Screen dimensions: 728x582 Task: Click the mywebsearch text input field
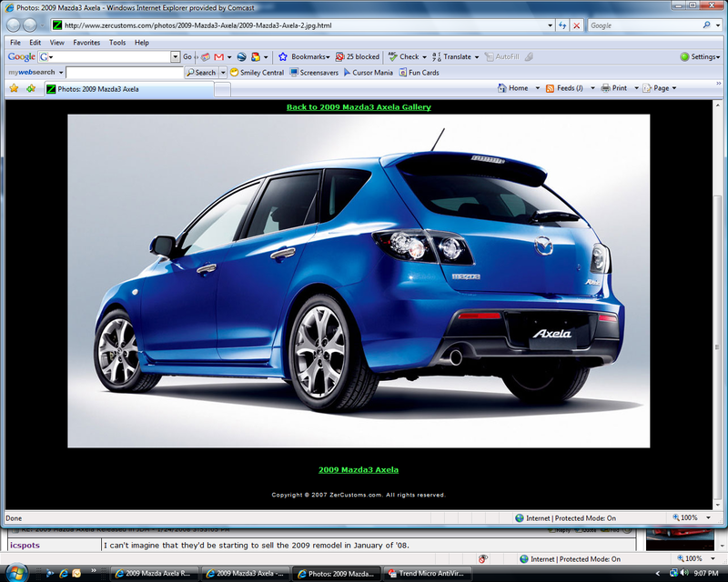[125, 73]
